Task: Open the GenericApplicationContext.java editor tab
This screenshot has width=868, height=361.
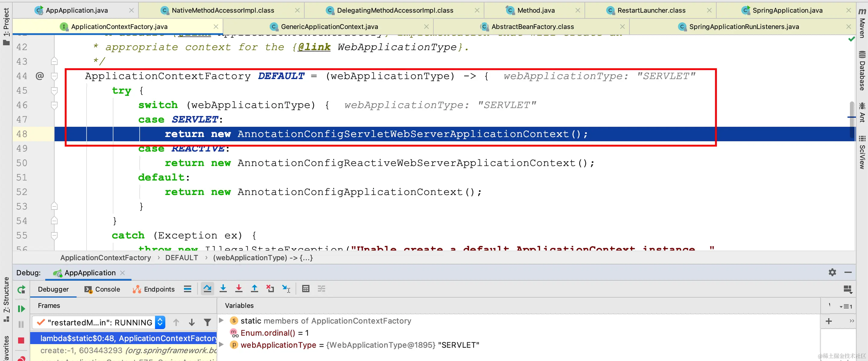Action: (x=329, y=27)
